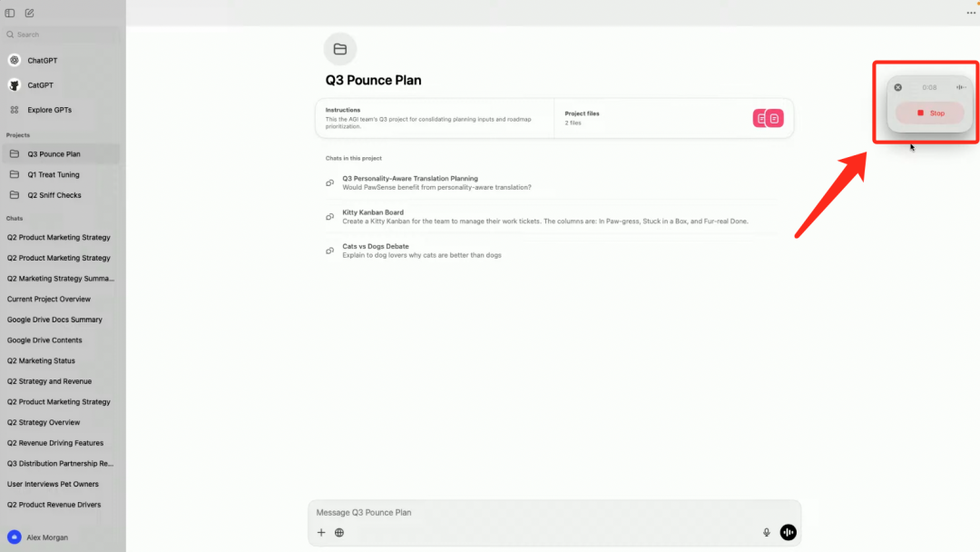Viewport: 980px width, 552px height.
Task: Click the waveform icon in recording widget
Action: tap(961, 87)
